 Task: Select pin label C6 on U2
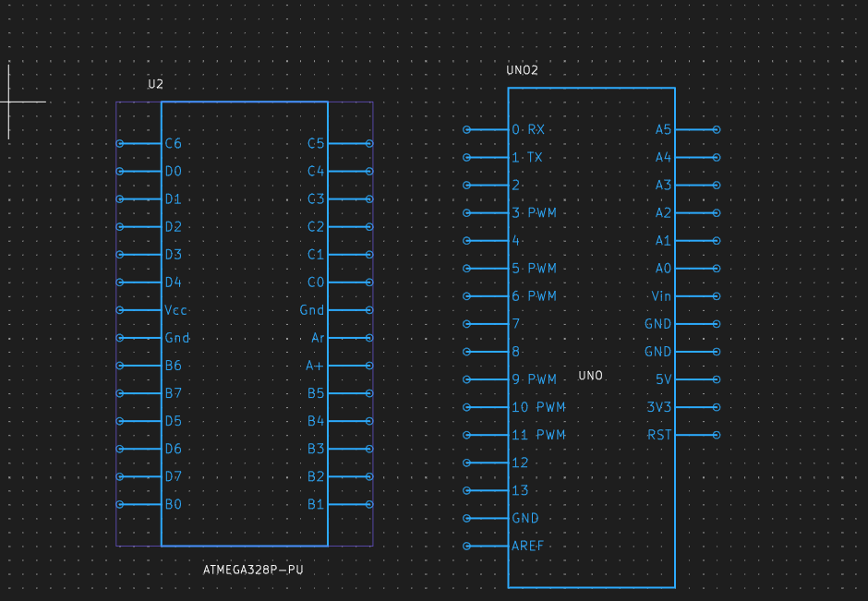pos(174,144)
